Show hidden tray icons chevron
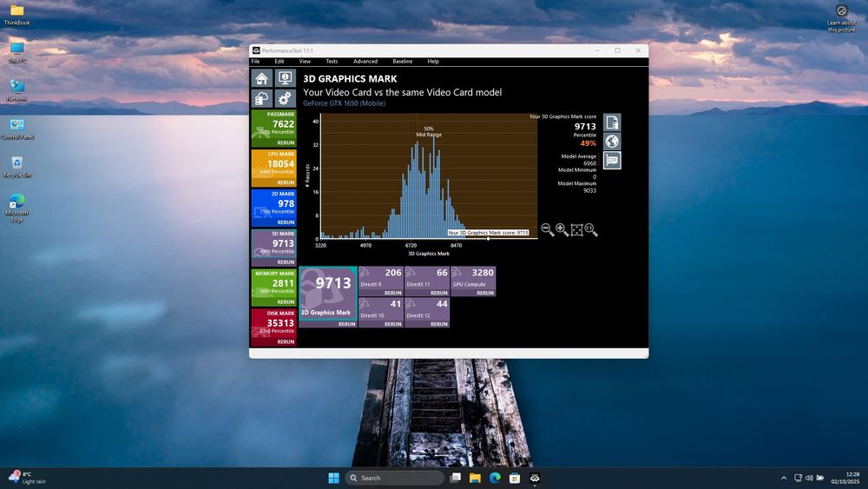 (x=783, y=478)
